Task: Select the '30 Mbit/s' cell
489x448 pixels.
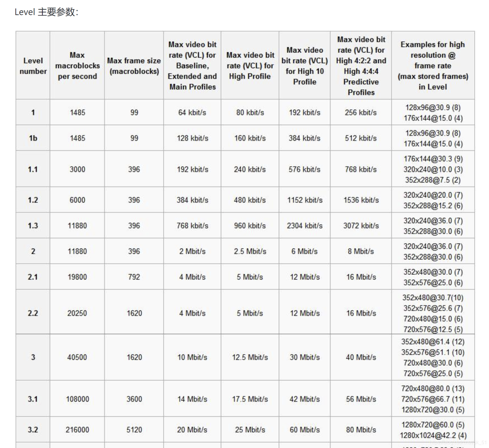Action: [305, 357]
